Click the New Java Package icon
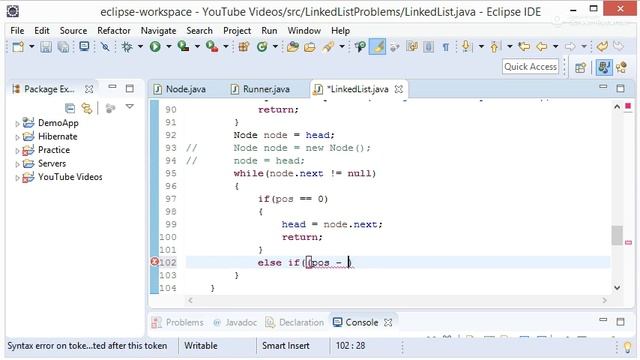This screenshot has height=360, width=640. 244,47
